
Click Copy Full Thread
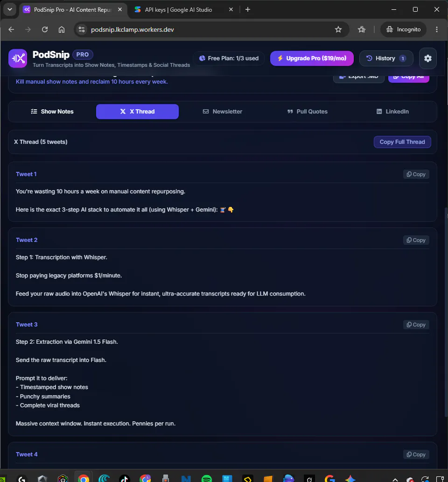coord(402,142)
